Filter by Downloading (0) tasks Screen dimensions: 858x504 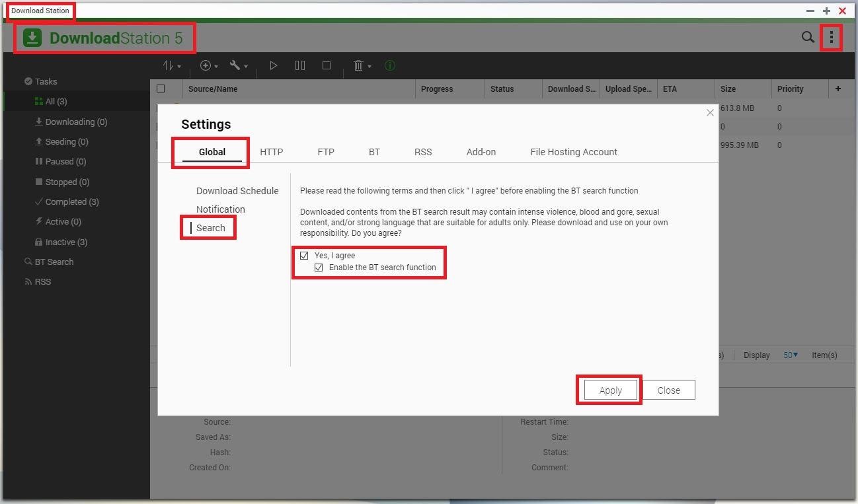coord(71,122)
